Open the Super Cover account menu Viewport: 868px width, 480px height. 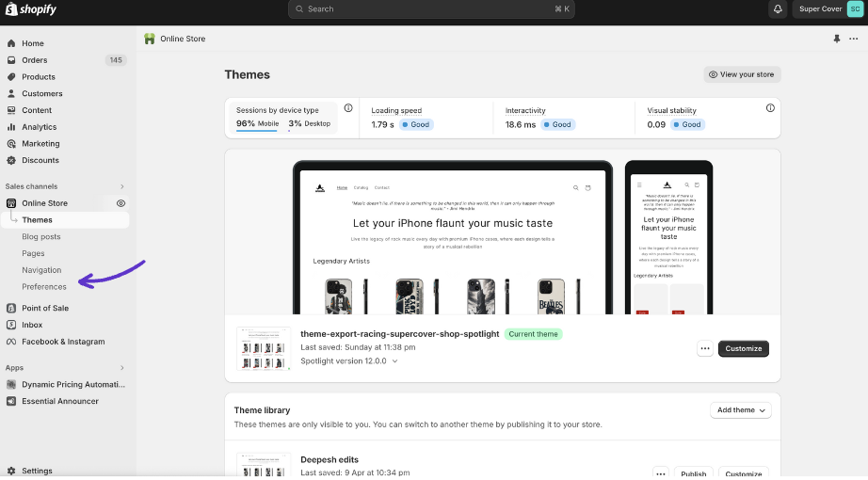[828, 8]
